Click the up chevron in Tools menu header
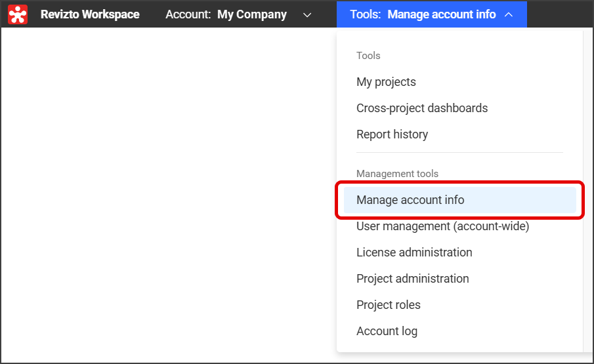 tap(509, 14)
